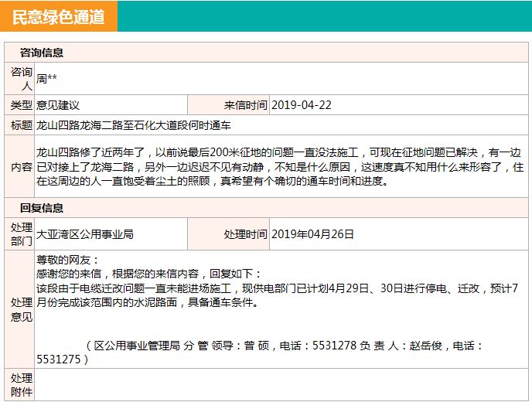Click the 来信时间 label
The image size is (532, 402).
246,105
